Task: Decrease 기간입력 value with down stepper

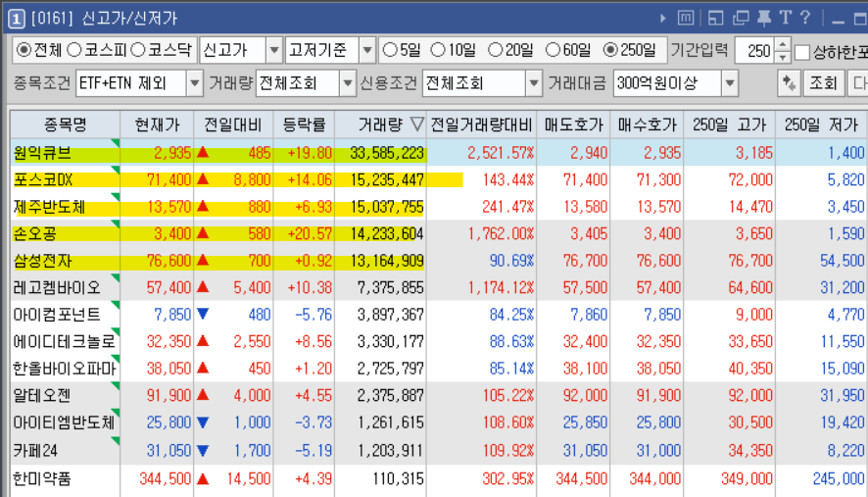Action: tap(782, 57)
